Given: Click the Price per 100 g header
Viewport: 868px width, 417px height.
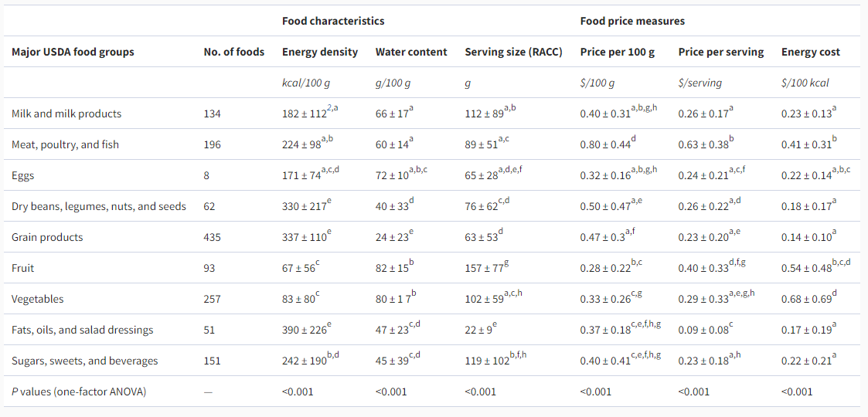Looking at the screenshot, I should tap(618, 52).
